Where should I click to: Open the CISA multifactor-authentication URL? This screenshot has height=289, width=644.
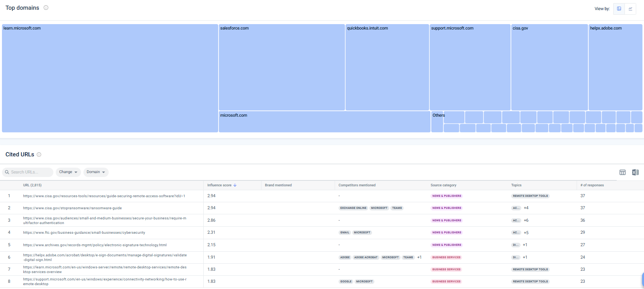coord(105,221)
